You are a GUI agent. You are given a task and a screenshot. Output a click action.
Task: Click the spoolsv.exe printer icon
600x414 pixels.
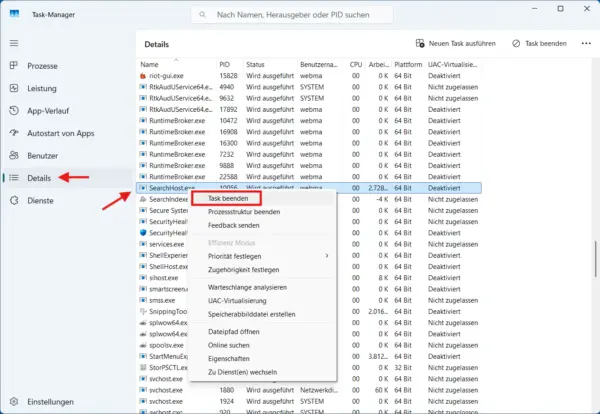click(143, 345)
